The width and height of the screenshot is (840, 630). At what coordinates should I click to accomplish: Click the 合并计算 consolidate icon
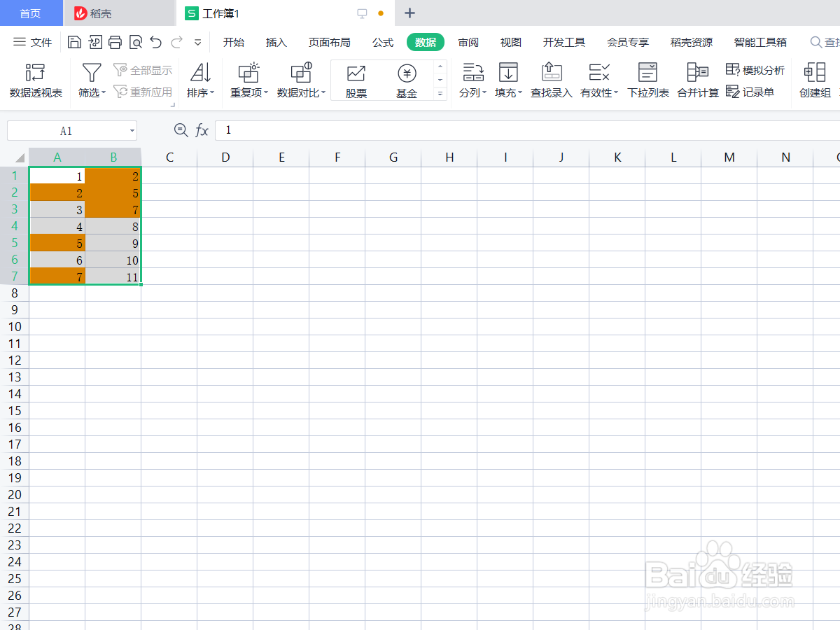click(698, 72)
